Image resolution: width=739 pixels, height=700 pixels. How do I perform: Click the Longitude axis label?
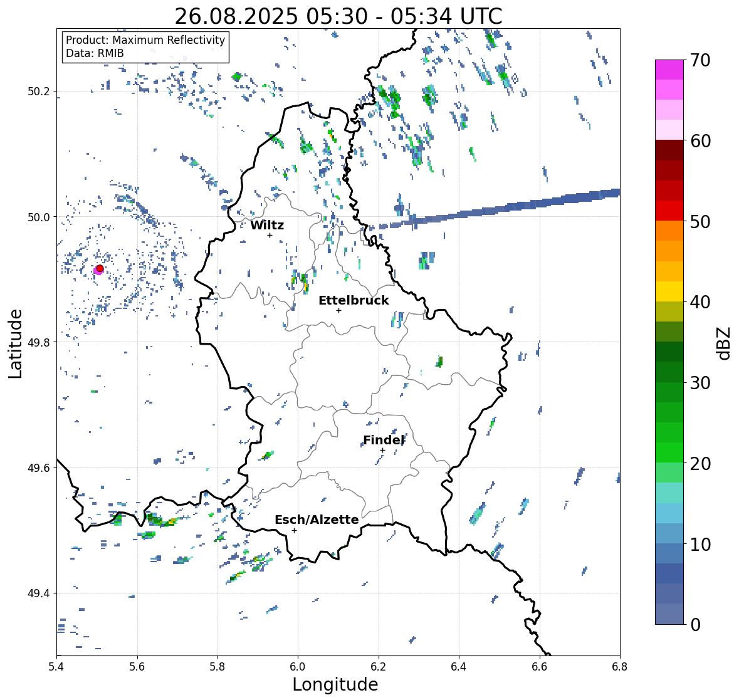335,684
